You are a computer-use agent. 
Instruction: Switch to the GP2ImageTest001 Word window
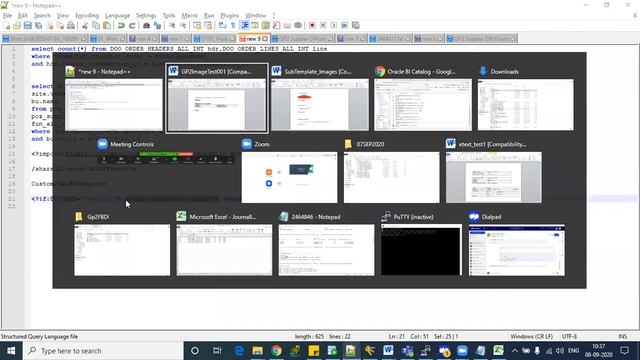click(x=217, y=98)
